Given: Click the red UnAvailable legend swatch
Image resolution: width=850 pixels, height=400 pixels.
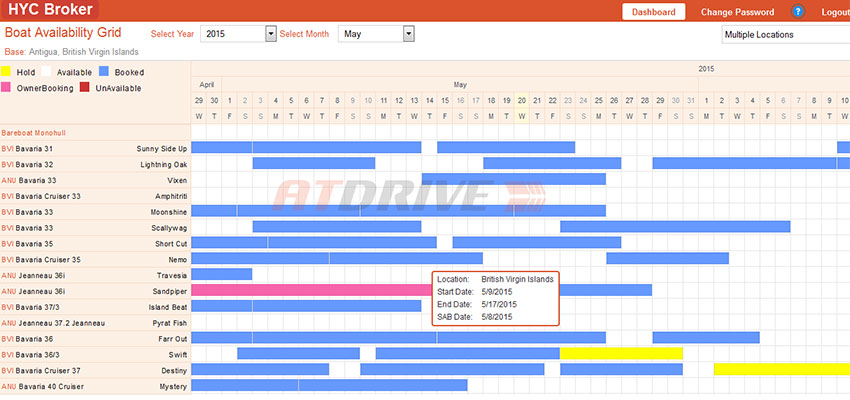Looking at the screenshot, I should click(x=85, y=87).
